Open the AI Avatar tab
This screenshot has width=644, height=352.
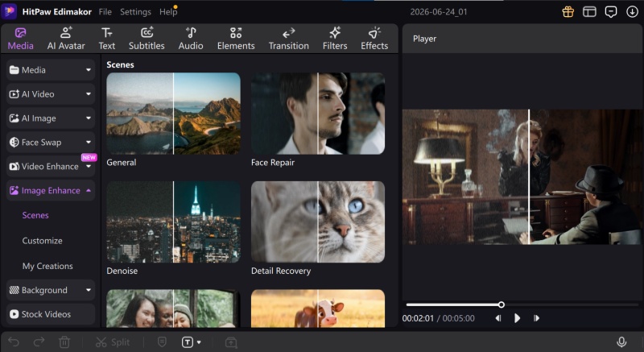66,39
